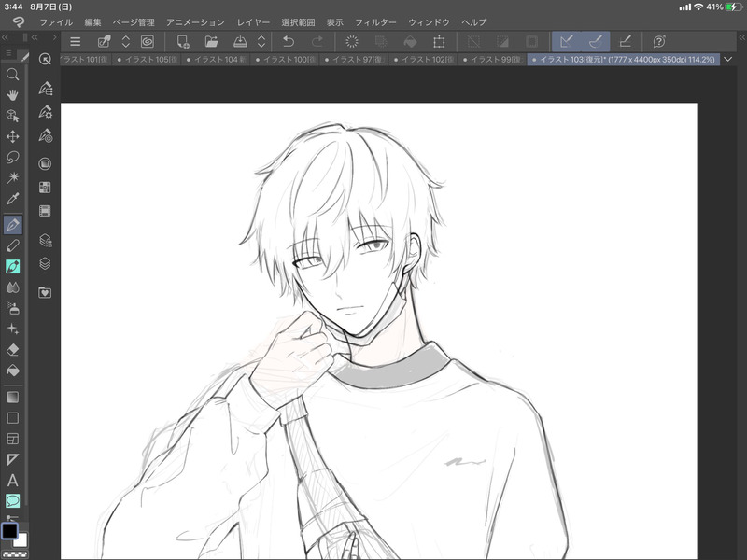The width and height of the screenshot is (747, 560).
Task: Select the Ruler tool
Action: click(x=13, y=459)
